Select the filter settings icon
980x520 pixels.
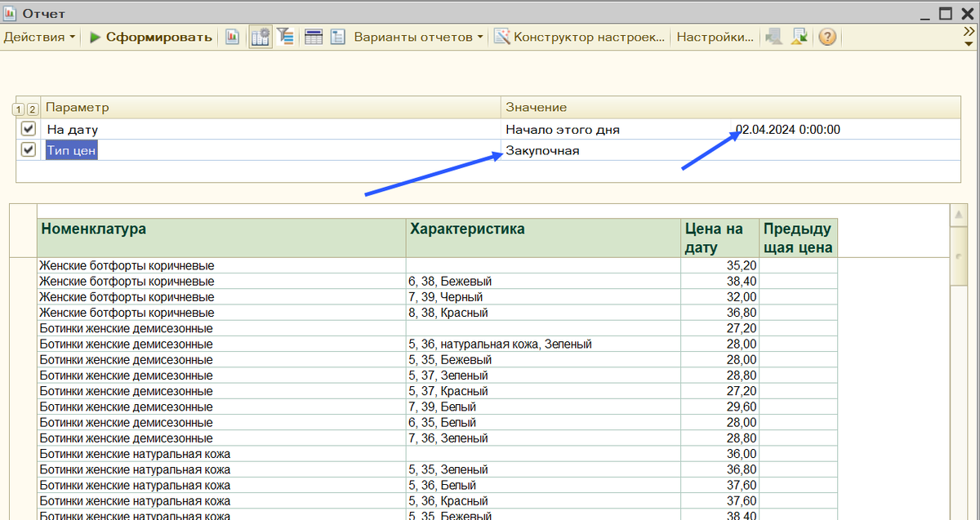[285, 37]
